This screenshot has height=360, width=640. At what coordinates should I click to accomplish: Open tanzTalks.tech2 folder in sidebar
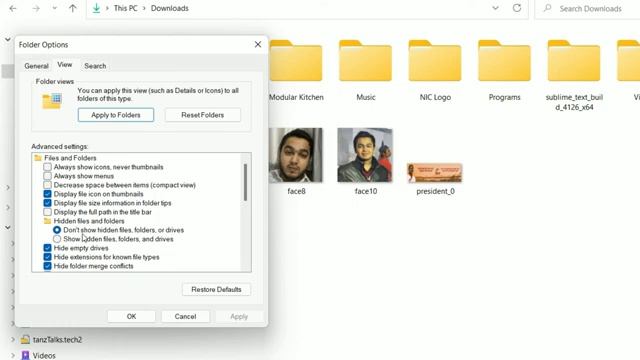57,340
